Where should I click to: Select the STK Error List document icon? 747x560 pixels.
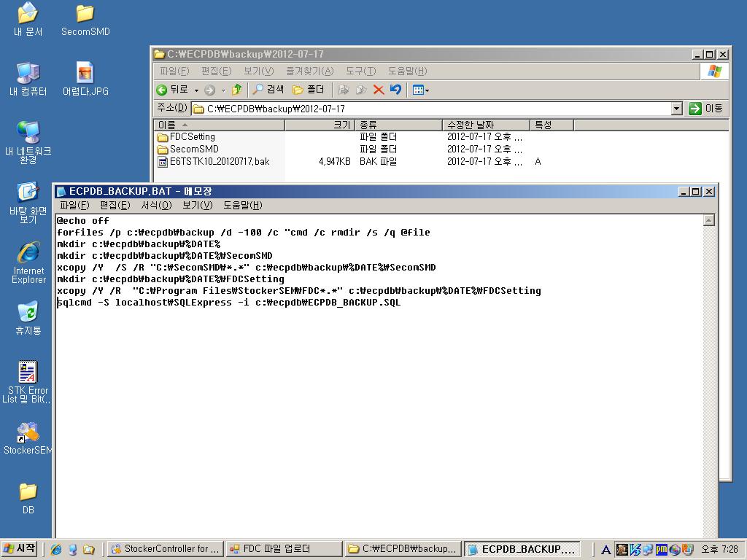point(28,382)
